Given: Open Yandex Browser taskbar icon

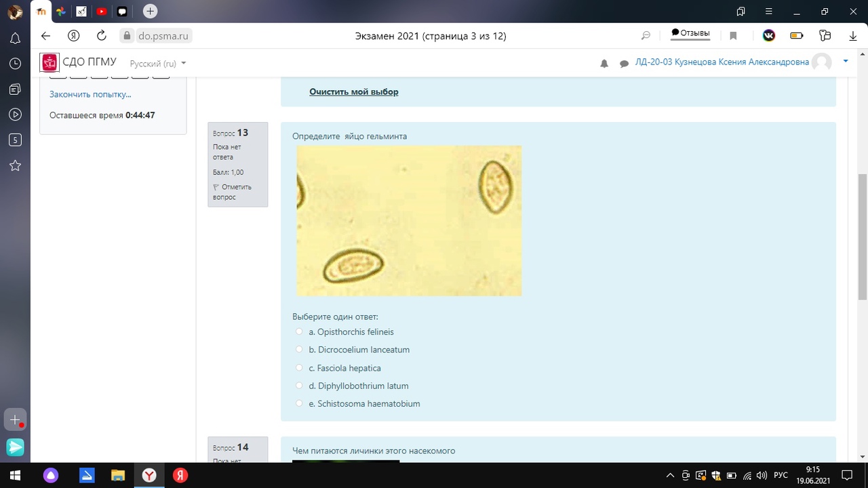Looking at the screenshot, I should (x=149, y=475).
